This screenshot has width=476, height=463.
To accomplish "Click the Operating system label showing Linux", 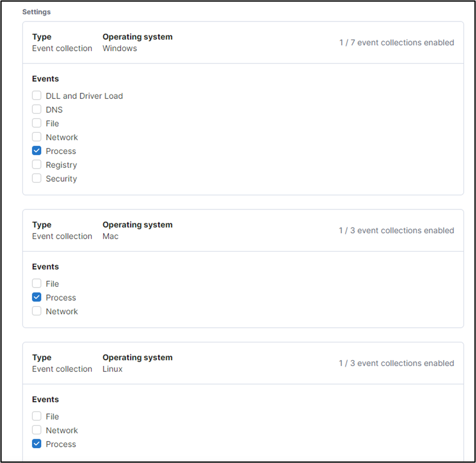I will tap(137, 357).
